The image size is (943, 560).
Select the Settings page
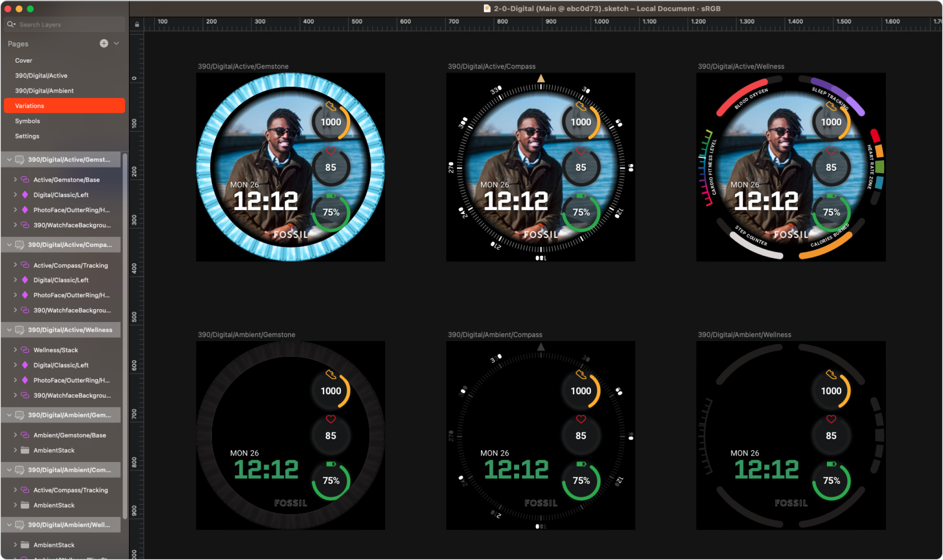click(x=27, y=136)
